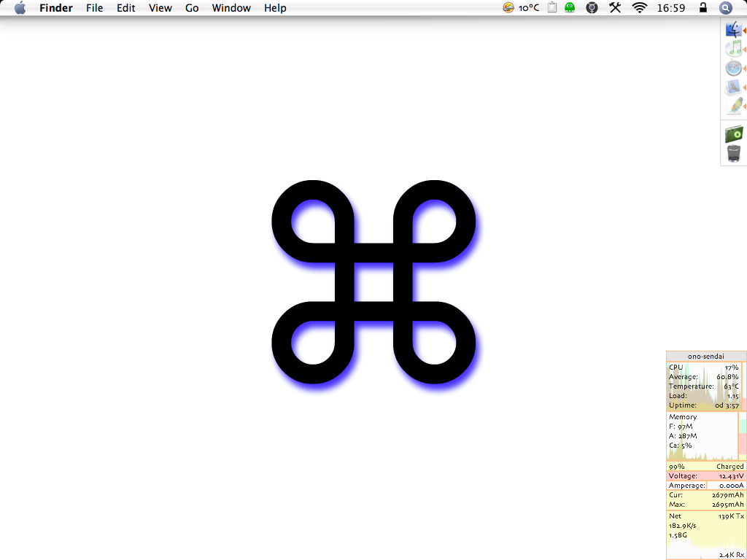747x560 pixels.
Task: Click the Finder icon in the Dock
Action: (734, 29)
